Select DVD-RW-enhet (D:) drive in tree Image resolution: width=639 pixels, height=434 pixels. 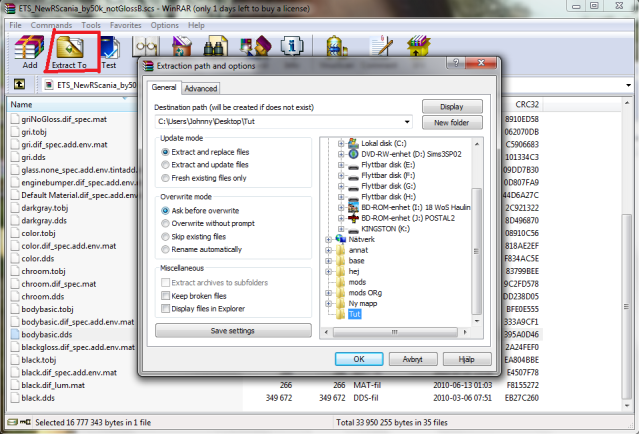point(411,154)
